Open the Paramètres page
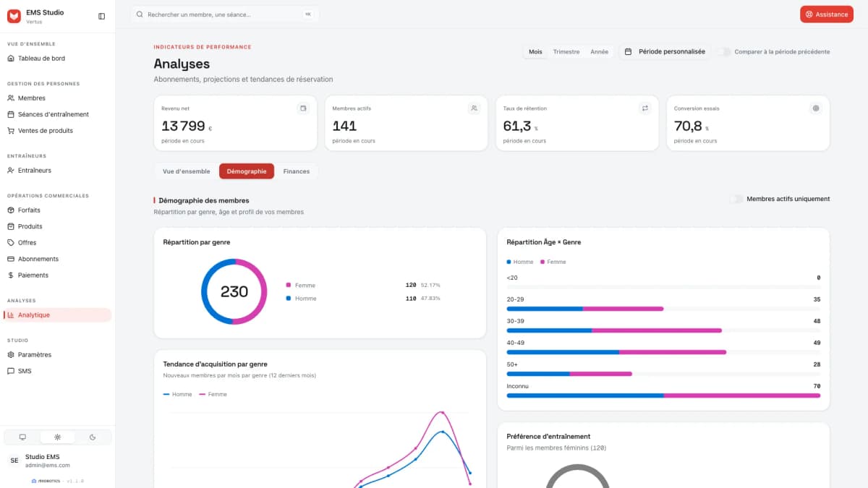The width and height of the screenshot is (868, 488). (x=57, y=355)
